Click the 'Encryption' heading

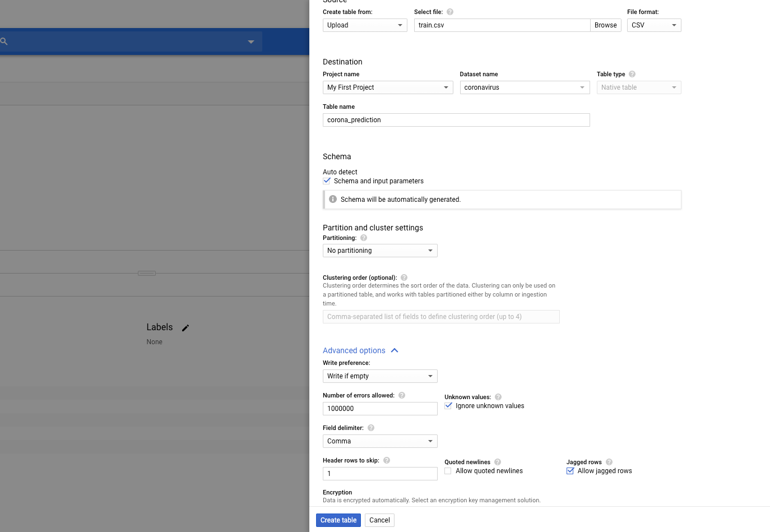click(x=337, y=492)
